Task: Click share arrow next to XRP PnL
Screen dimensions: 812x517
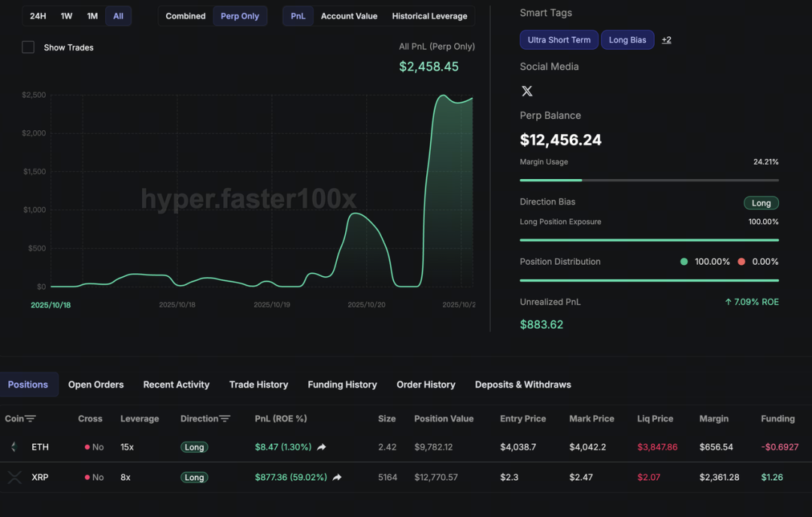Action: (x=337, y=477)
